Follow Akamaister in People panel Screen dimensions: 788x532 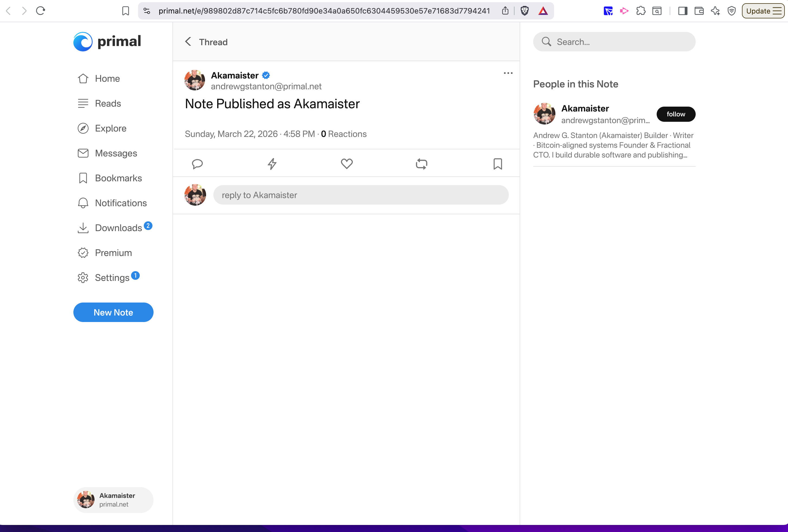[x=675, y=114]
